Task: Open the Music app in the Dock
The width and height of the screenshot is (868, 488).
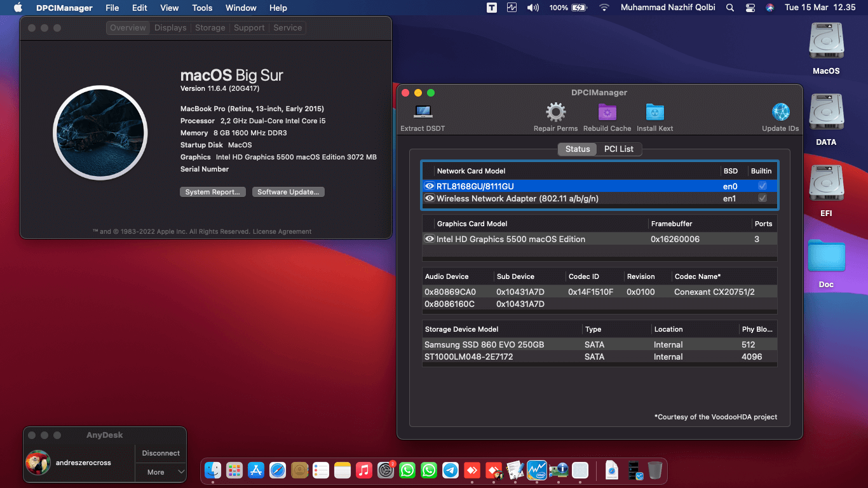Action: pos(364,471)
